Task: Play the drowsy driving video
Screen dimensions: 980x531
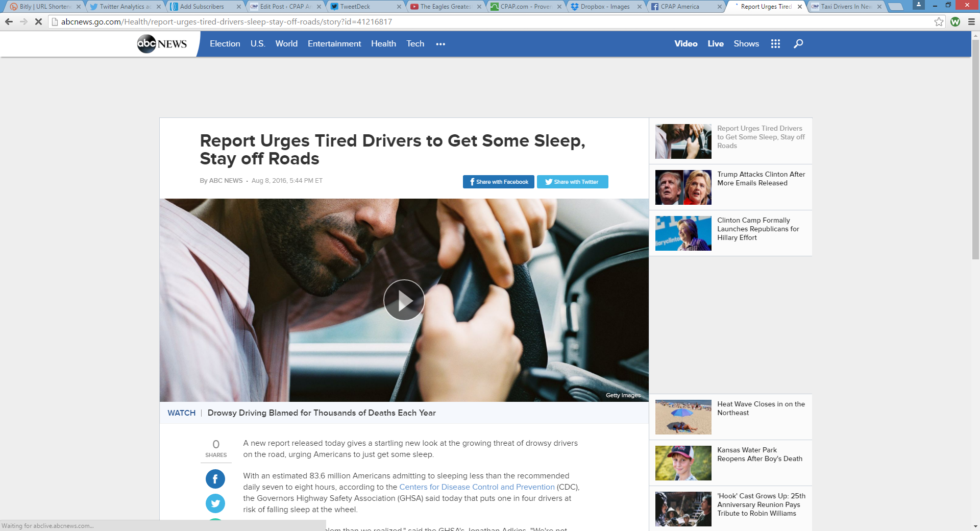Action: (404, 300)
